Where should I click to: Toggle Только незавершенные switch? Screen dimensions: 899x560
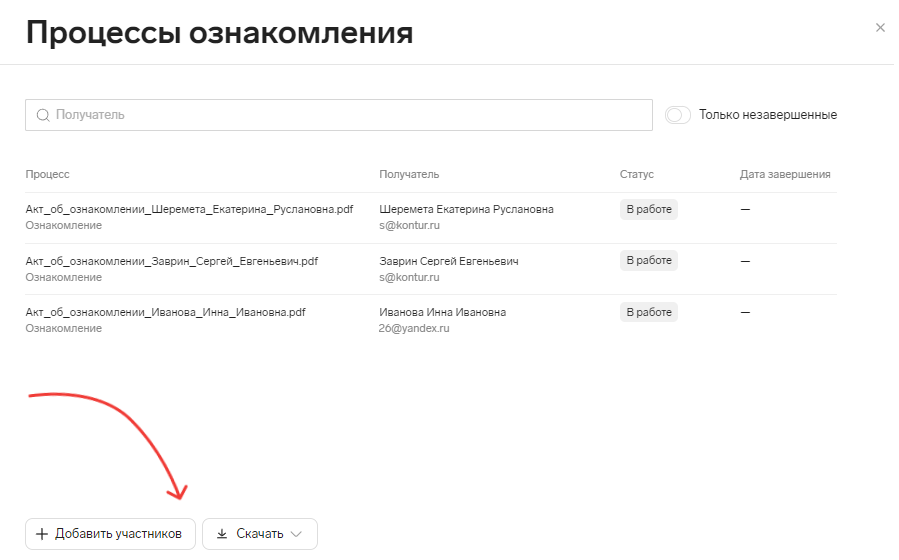678,115
